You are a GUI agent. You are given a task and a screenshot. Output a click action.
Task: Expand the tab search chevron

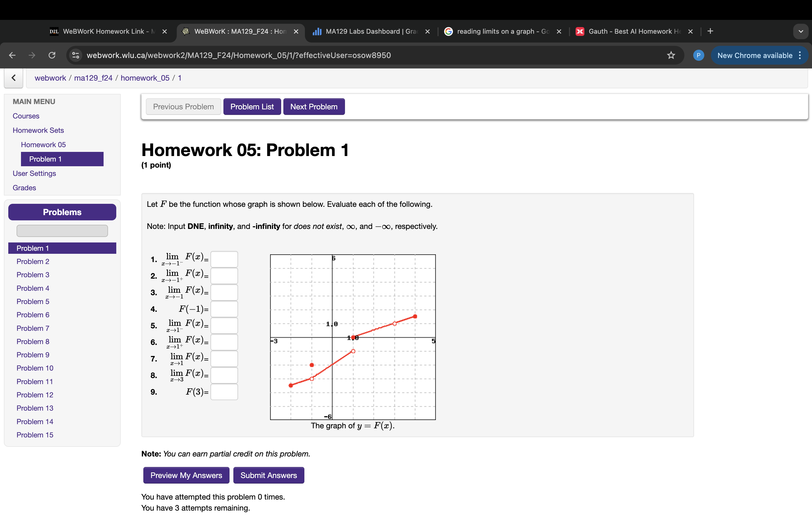(800, 31)
